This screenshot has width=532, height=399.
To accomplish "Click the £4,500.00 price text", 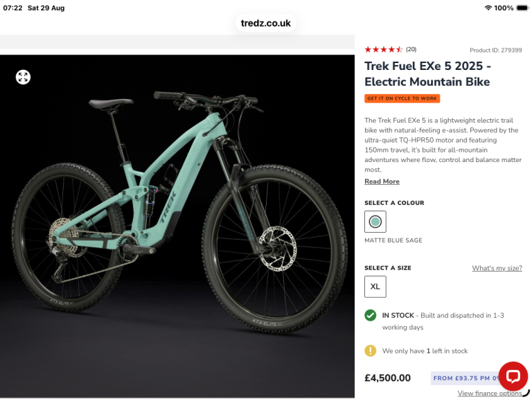I will [x=387, y=378].
